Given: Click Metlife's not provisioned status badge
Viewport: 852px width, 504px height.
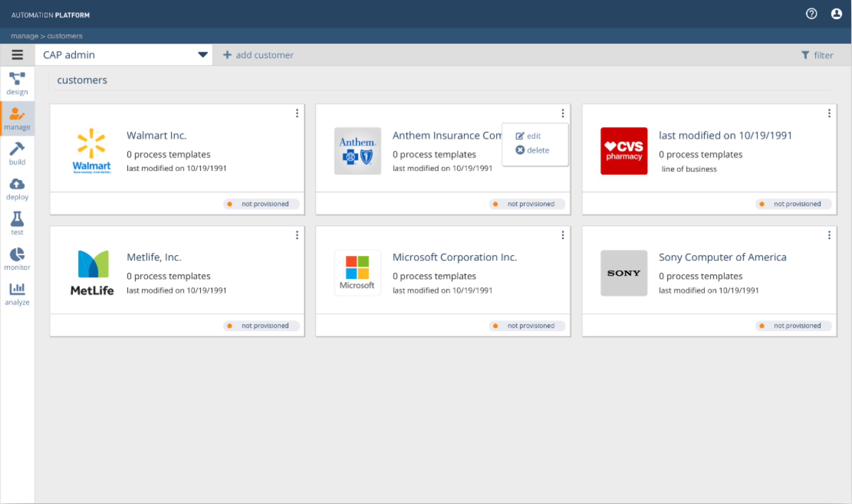Looking at the screenshot, I should pyautogui.click(x=261, y=325).
